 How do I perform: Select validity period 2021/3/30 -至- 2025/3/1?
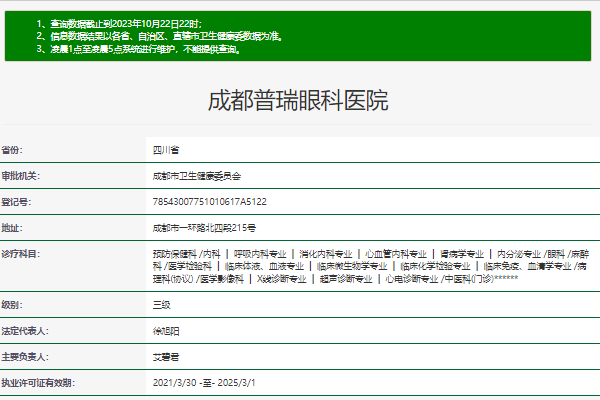[204, 382]
